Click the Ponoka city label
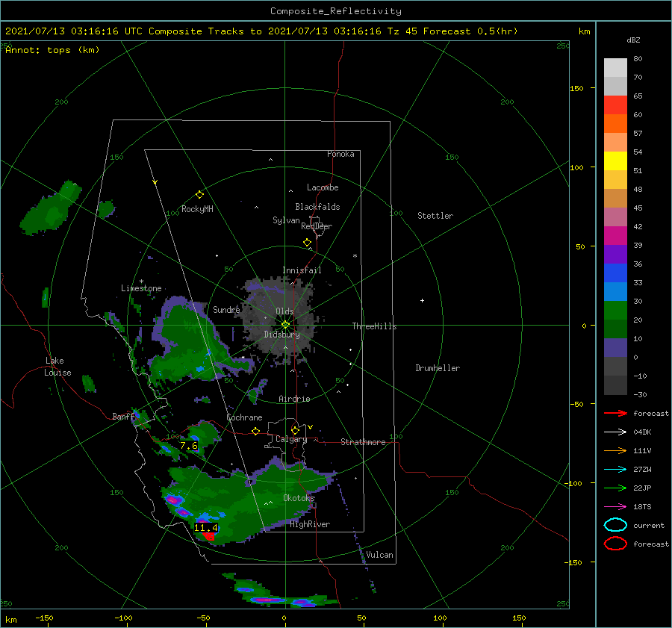Screen dimensions: 672x628 pos(340,154)
